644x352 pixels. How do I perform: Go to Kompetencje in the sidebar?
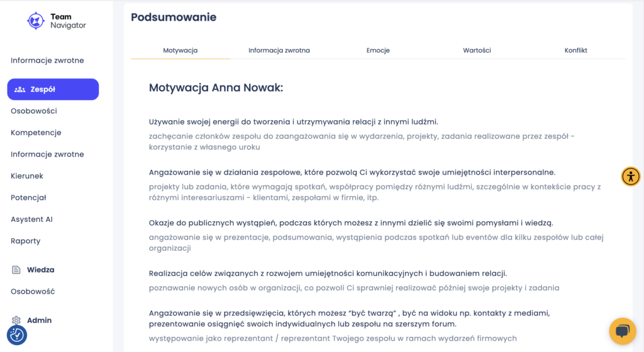[36, 133]
